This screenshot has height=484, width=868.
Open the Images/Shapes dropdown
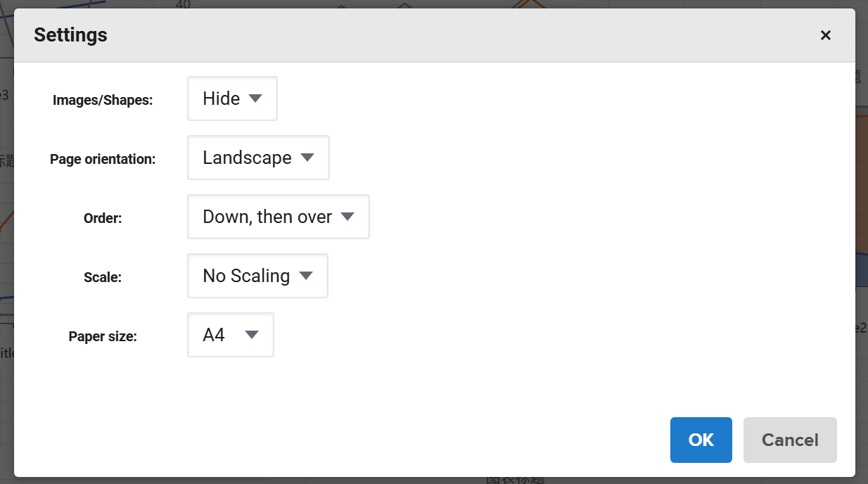point(232,98)
